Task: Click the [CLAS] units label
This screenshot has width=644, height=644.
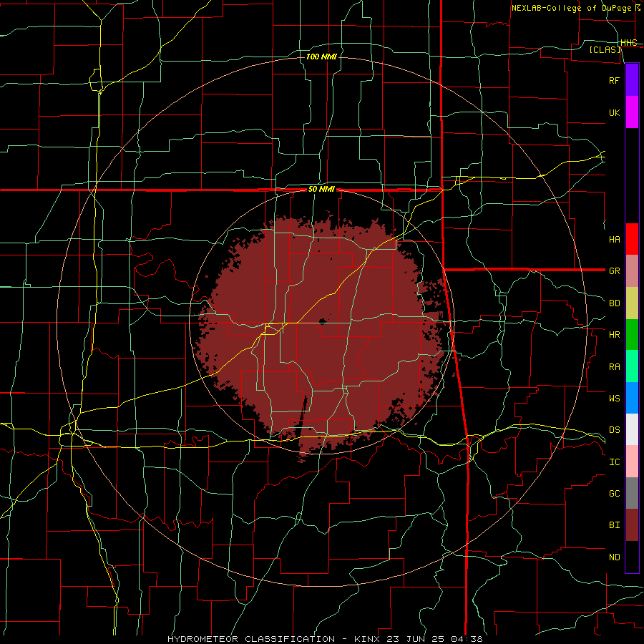Action: [x=605, y=49]
